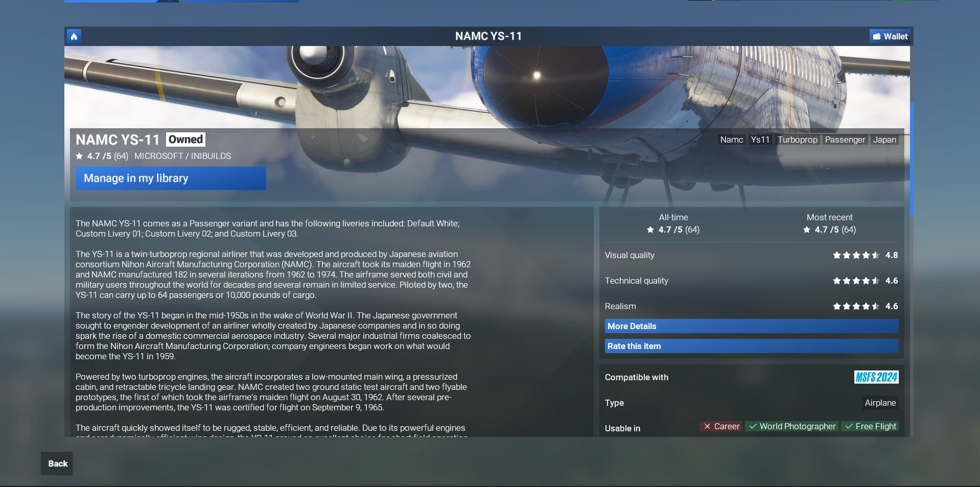Click the header rating 4.7 /5 (64)
This screenshot has height=487, width=980.
tap(102, 156)
